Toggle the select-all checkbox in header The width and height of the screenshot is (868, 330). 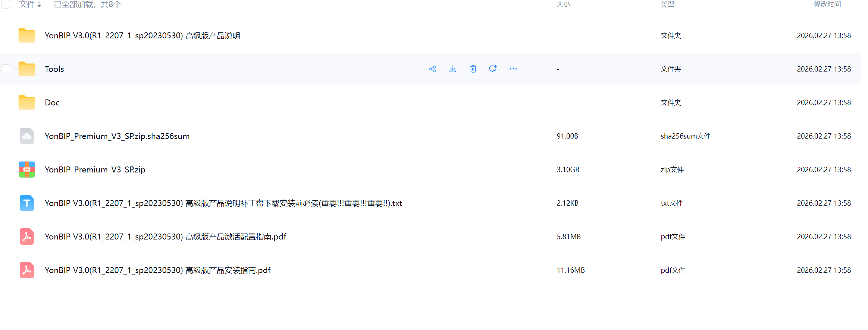6,4
